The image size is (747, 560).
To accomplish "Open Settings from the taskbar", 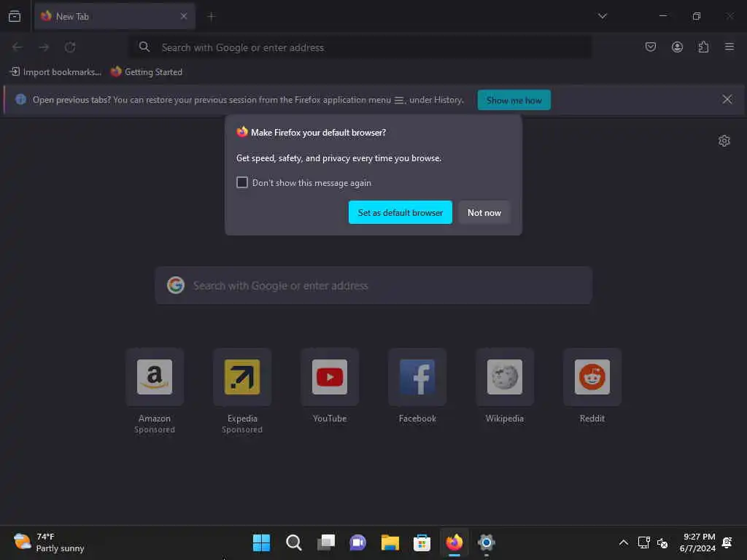I will pyautogui.click(x=486, y=542).
